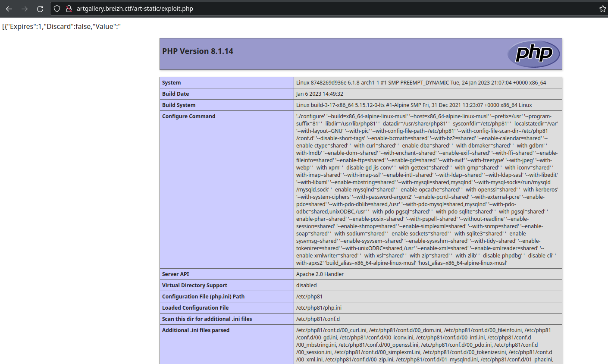Click the Virtual Directory Support disabled value
Screen dimensions: 608x364
[x=306, y=285]
